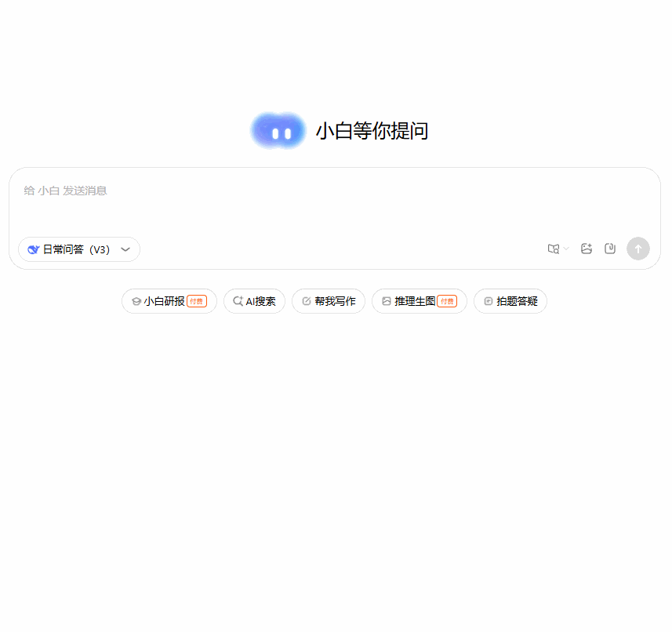Viewport: 672px width, 632px height.
Task: Click the book search icon near the chat box
Action: 552,248
